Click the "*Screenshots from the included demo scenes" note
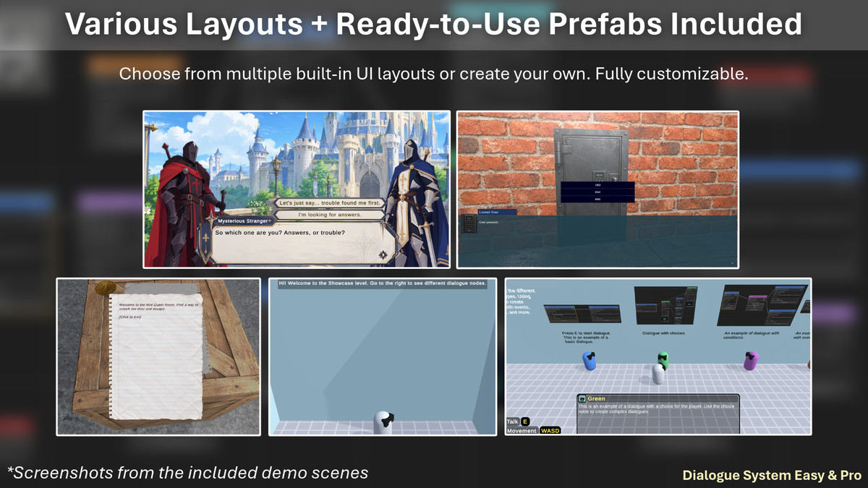Viewport: 868px width, 488px height. pos(188,473)
